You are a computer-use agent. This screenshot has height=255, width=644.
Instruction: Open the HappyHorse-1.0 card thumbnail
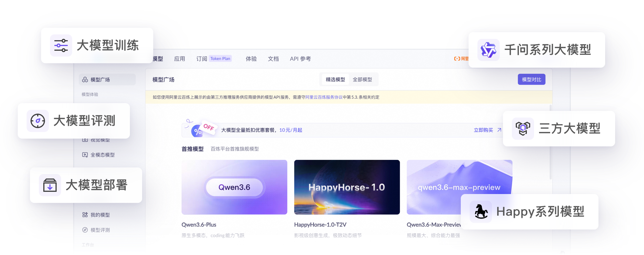[x=347, y=187]
